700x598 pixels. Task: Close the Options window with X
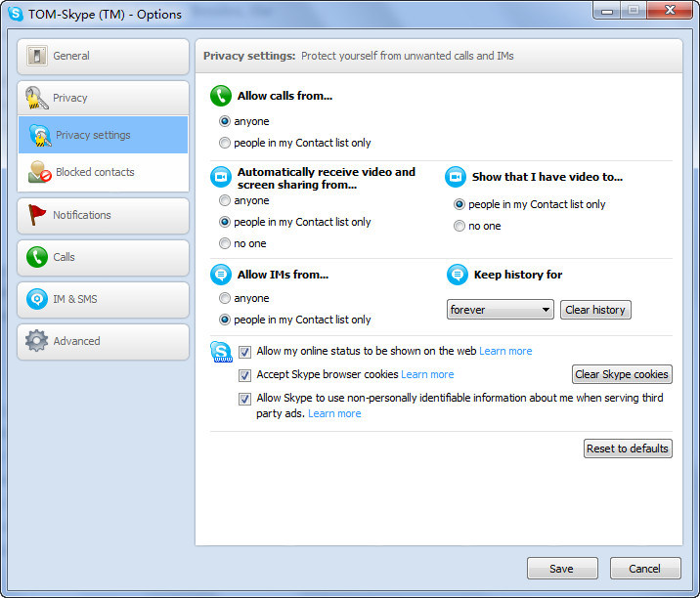(669, 10)
